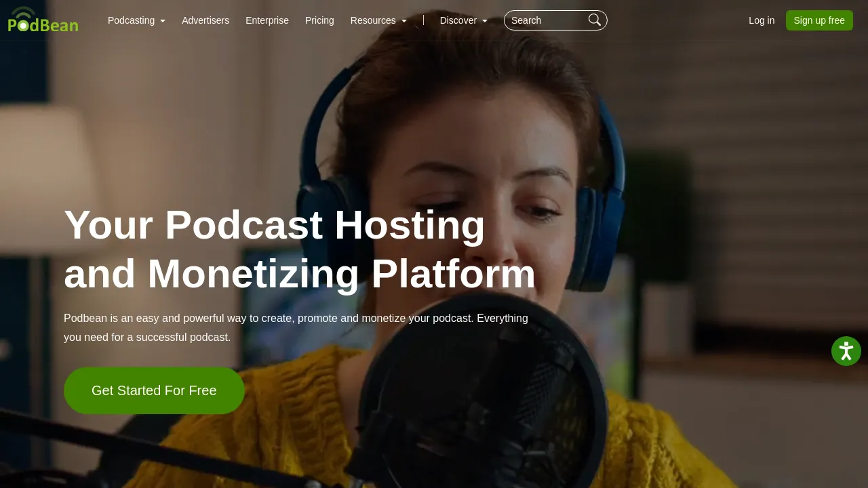Click the PodBean logo

click(43, 20)
